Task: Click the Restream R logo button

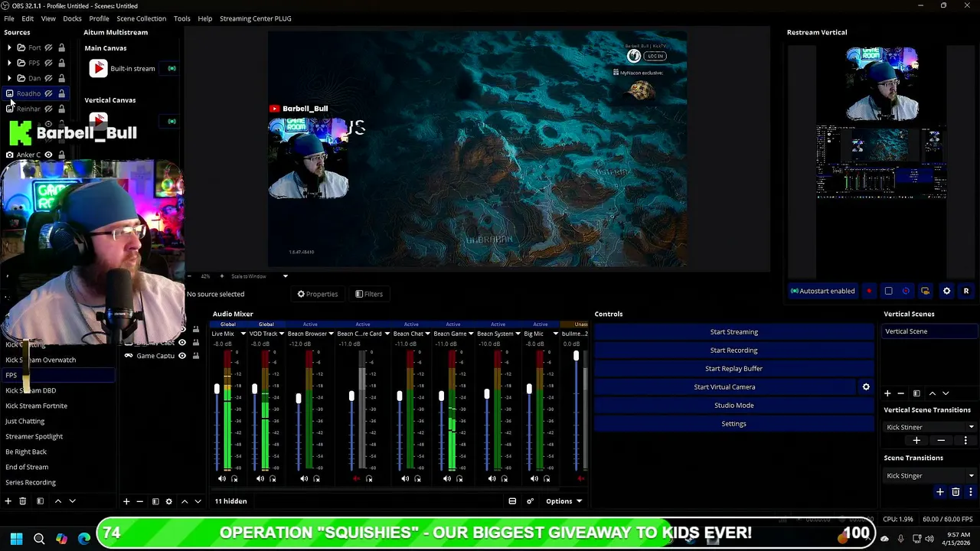Action: point(966,291)
